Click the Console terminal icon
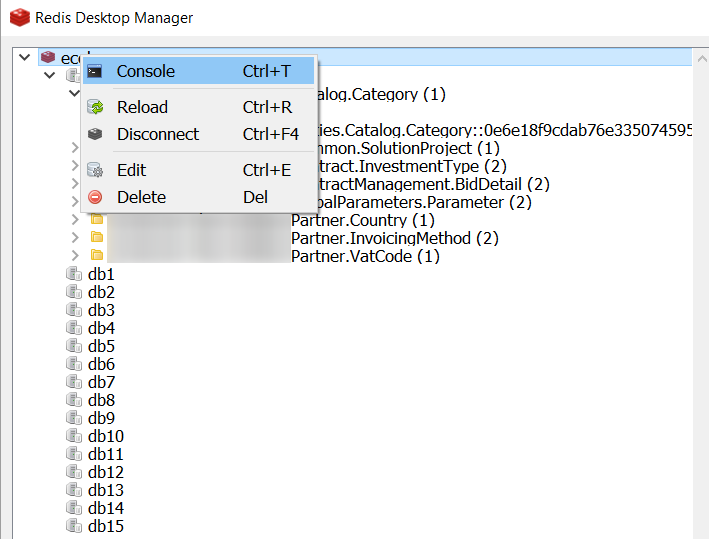 click(x=95, y=71)
